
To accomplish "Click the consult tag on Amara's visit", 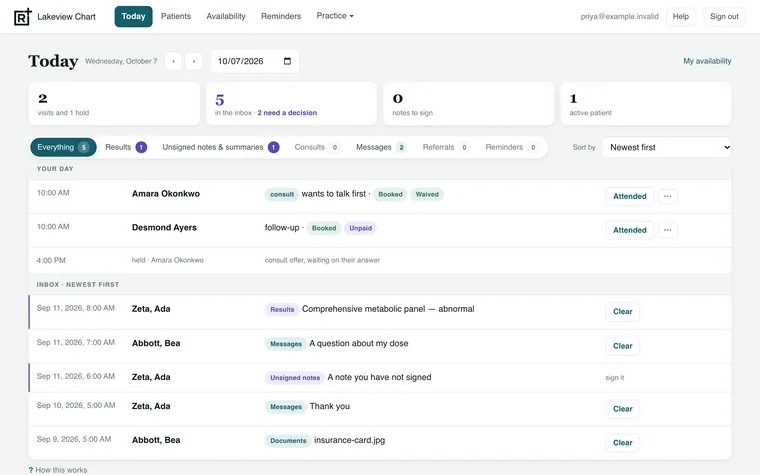I will pyautogui.click(x=282, y=194).
